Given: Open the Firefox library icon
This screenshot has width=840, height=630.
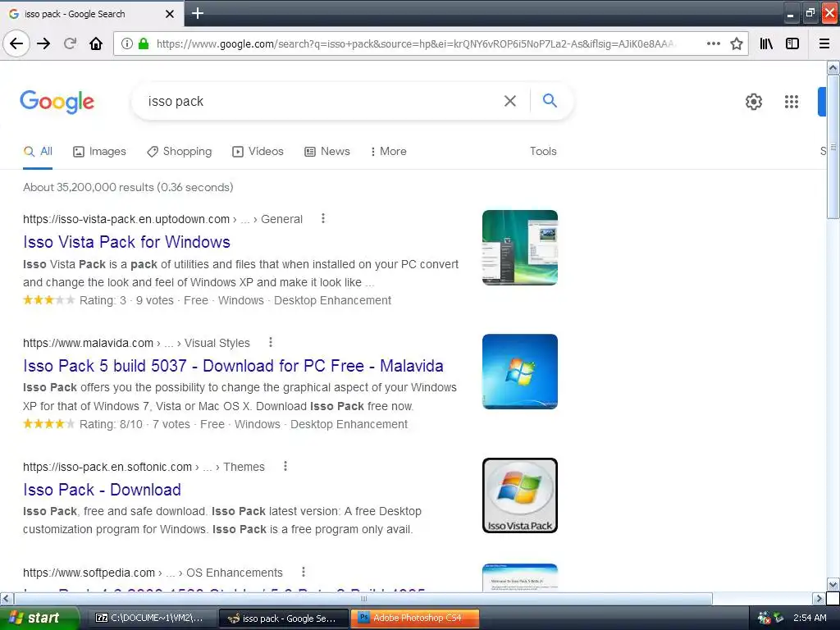Looking at the screenshot, I should (x=766, y=43).
